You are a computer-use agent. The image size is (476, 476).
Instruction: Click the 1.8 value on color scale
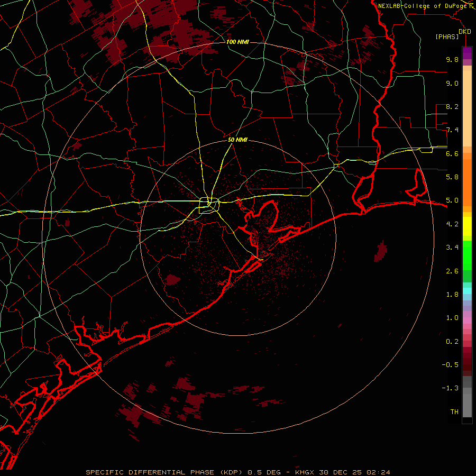click(452, 295)
